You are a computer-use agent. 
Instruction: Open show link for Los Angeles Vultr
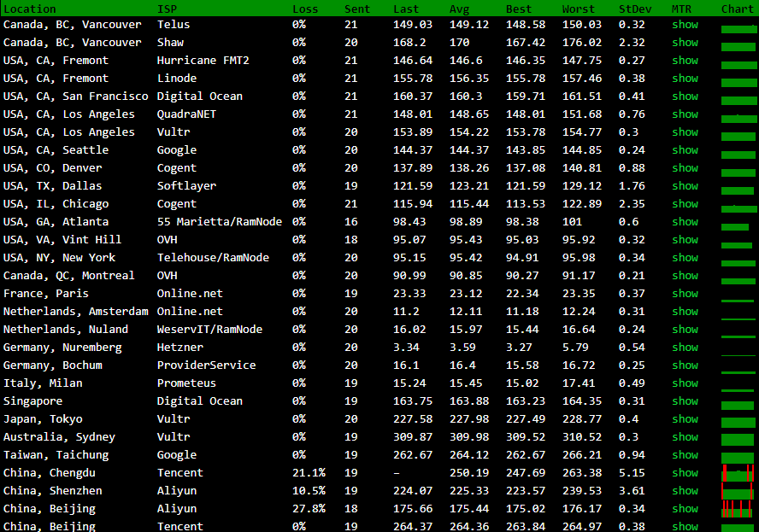tap(685, 132)
